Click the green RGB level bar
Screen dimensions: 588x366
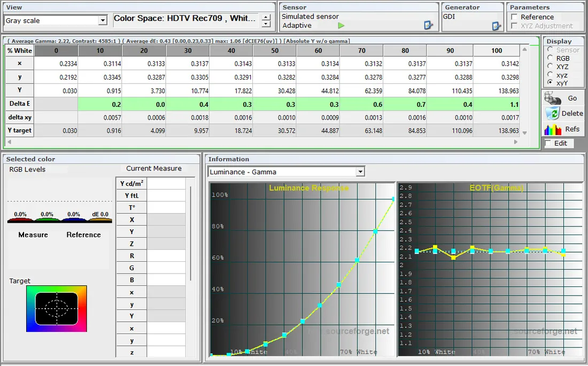pos(47,221)
